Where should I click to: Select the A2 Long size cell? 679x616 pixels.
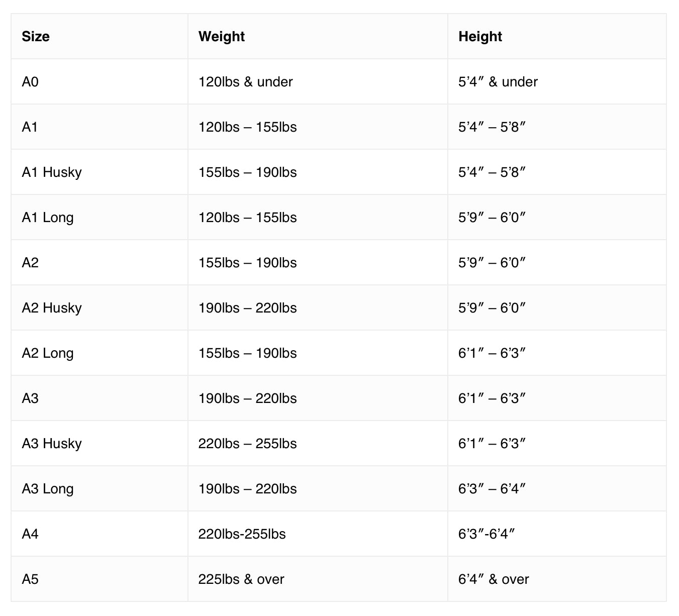(48, 353)
